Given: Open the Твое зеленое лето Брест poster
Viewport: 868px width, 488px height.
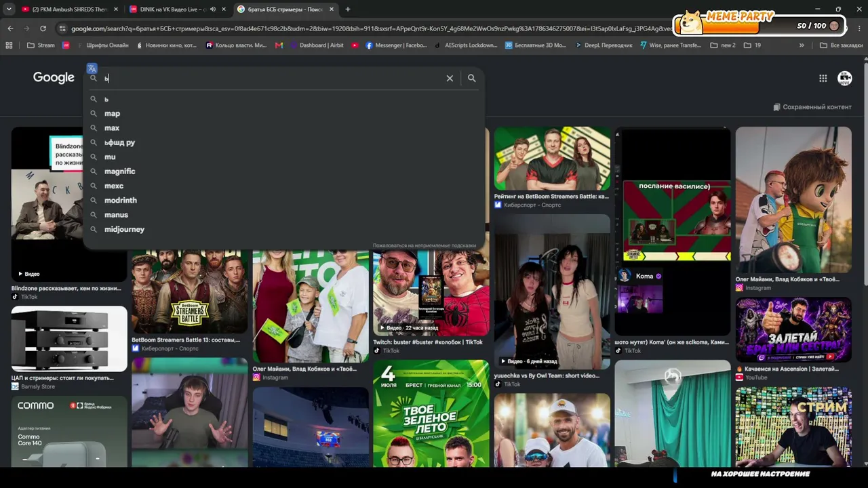Looking at the screenshot, I should pos(431,413).
